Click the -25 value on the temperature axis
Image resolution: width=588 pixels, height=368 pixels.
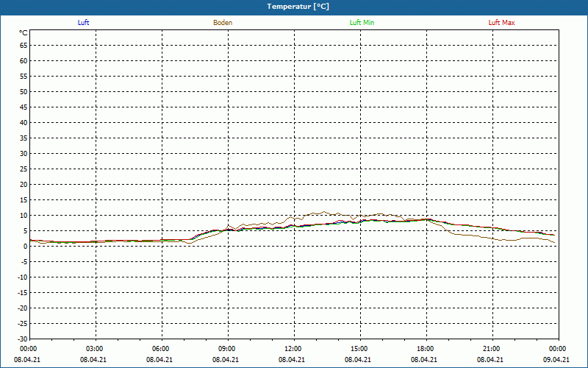click(x=23, y=324)
